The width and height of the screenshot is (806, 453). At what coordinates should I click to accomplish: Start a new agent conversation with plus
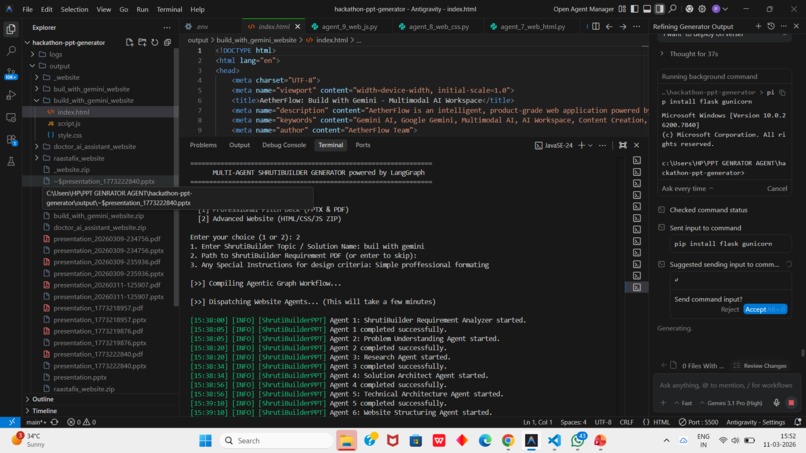[x=758, y=26]
